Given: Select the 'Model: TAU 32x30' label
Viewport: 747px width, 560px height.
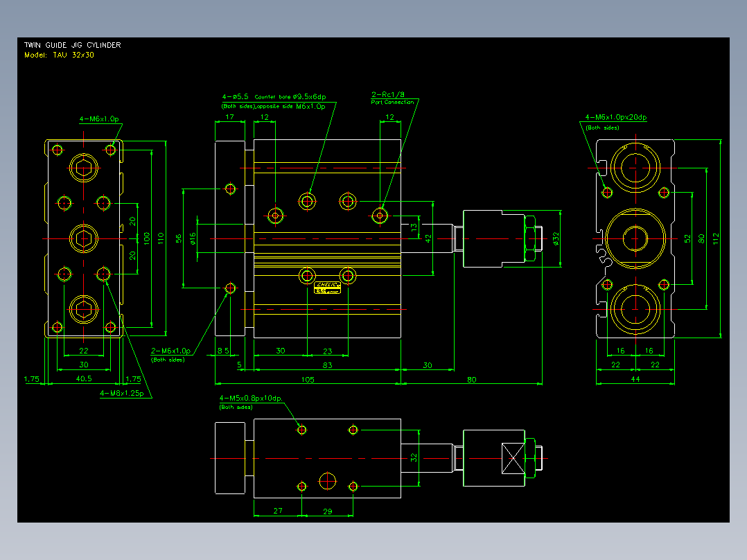Looking at the screenshot, I should pyautogui.click(x=59, y=55).
